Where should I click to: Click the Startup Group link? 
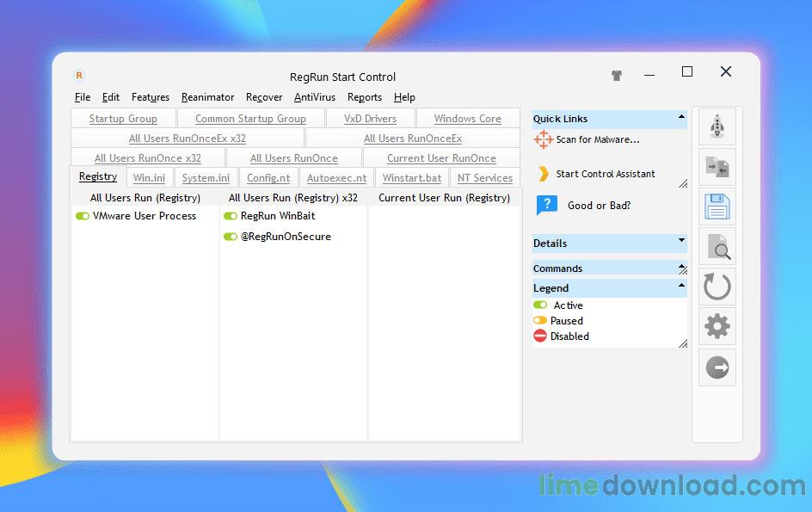coord(123,118)
